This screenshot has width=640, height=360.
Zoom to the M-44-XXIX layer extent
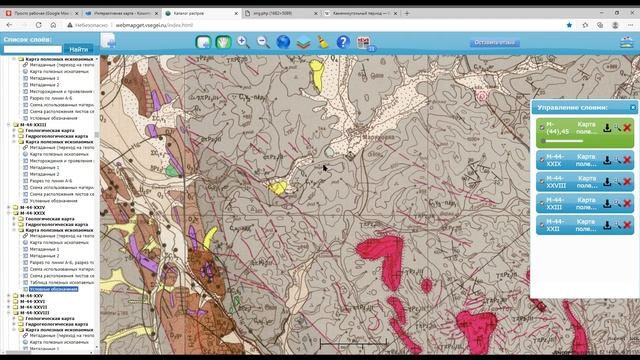click(x=617, y=160)
